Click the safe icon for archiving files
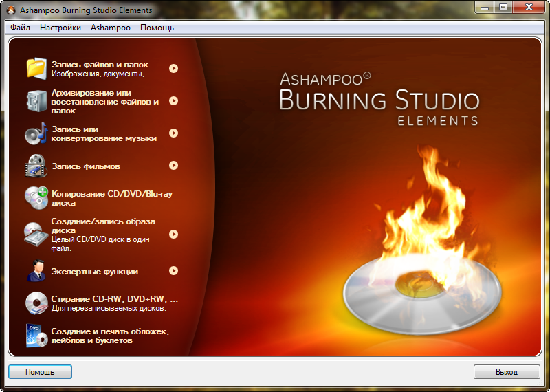The image size is (550, 392). 36,101
